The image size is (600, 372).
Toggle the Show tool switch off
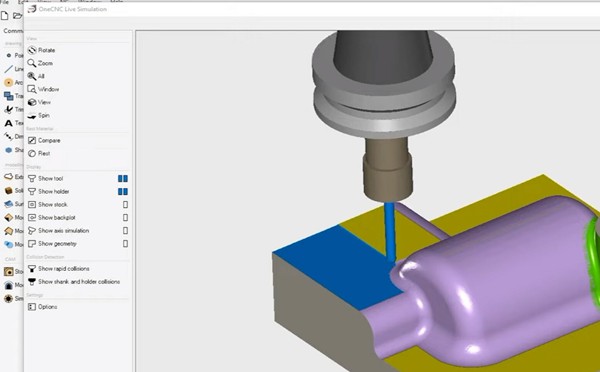[x=123, y=178]
